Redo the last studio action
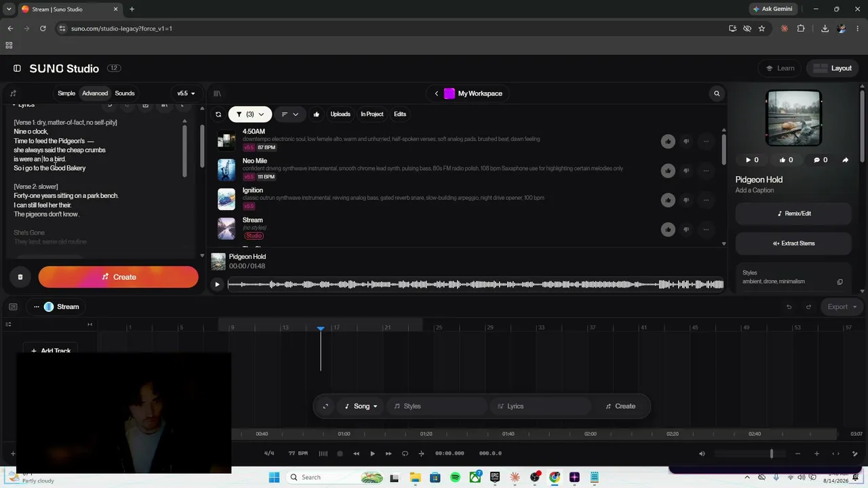 (808, 307)
